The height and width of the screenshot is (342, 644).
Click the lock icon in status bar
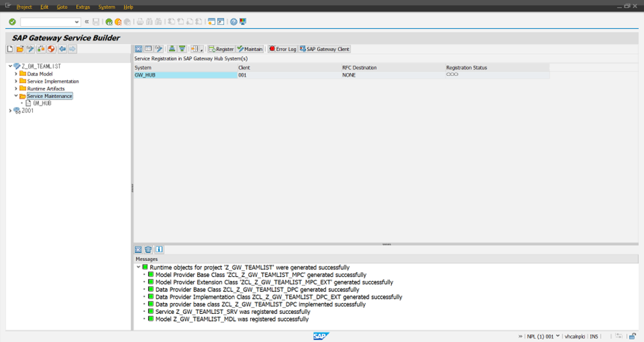[x=632, y=337]
